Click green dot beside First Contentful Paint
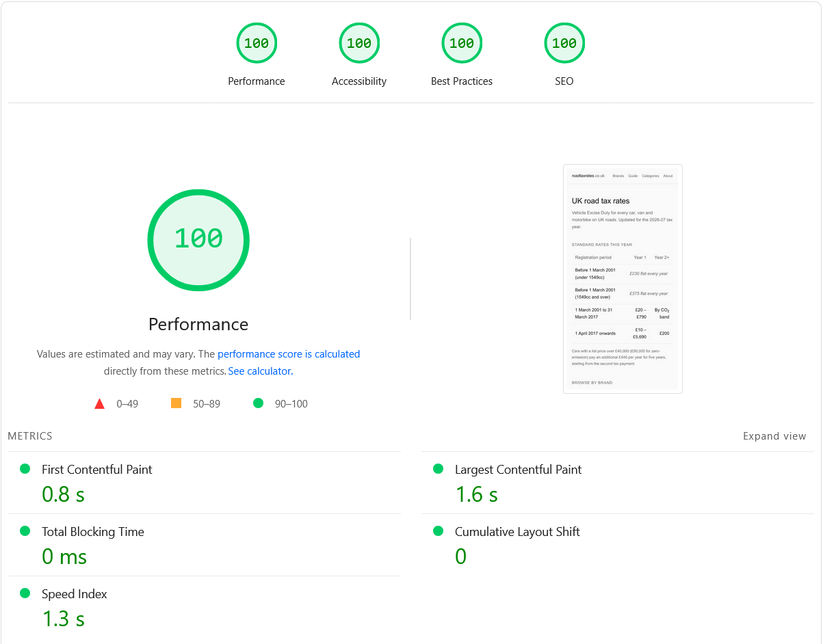This screenshot has height=644, width=823. click(25, 469)
